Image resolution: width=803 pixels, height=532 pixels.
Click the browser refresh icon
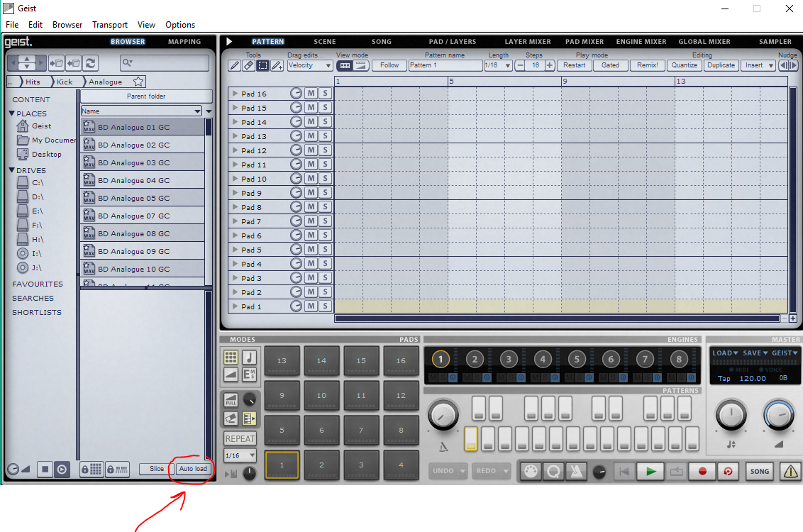click(91, 63)
